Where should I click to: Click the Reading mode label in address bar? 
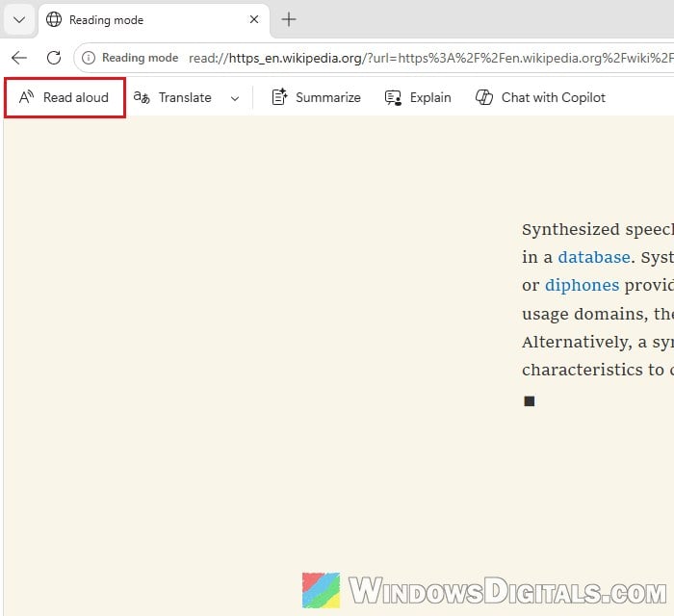(141, 58)
